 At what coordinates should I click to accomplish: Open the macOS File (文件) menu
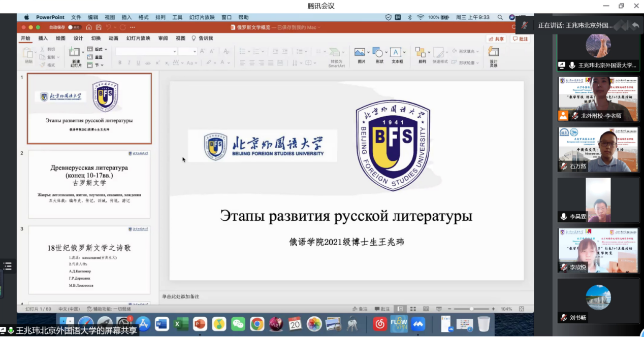(76, 17)
